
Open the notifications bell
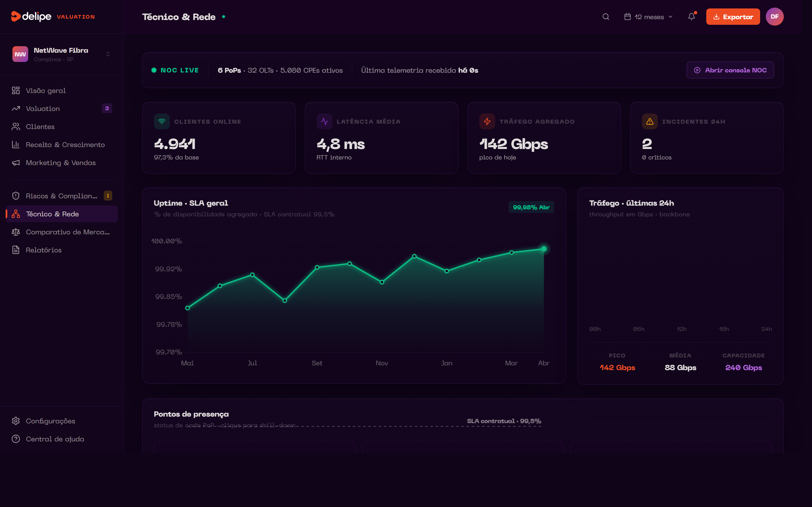pos(692,17)
